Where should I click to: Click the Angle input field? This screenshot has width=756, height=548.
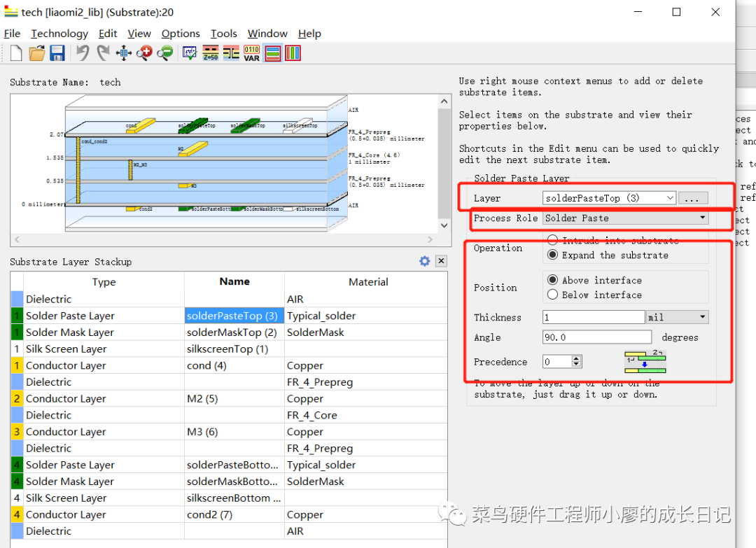[x=596, y=337]
